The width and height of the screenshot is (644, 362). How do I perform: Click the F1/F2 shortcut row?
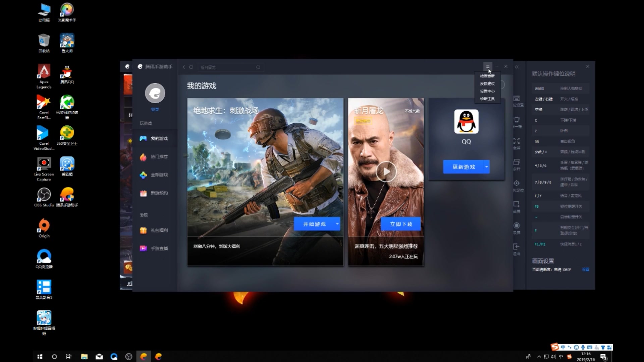(560, 244)
